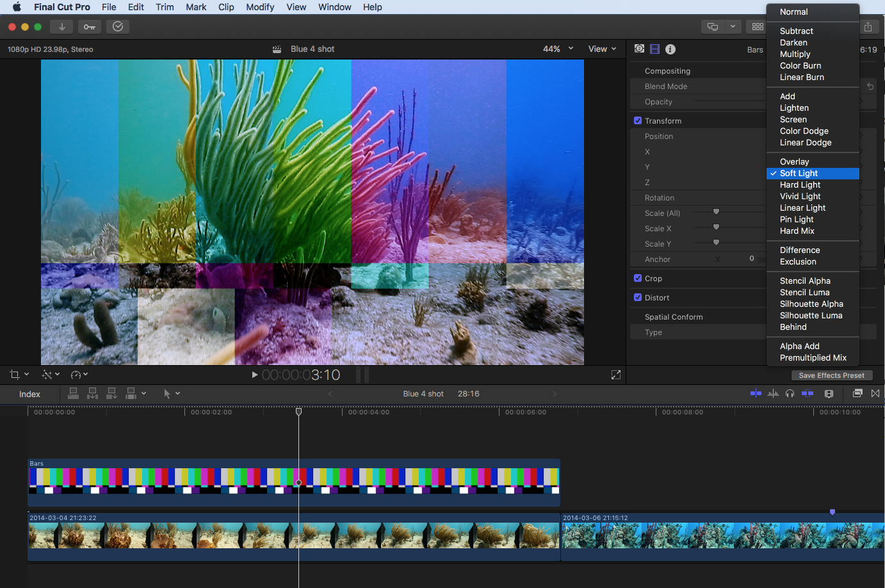Open the info inspector icon
Image resolution: width=885 pixels, height=588 pixels.
coord(670,49)
